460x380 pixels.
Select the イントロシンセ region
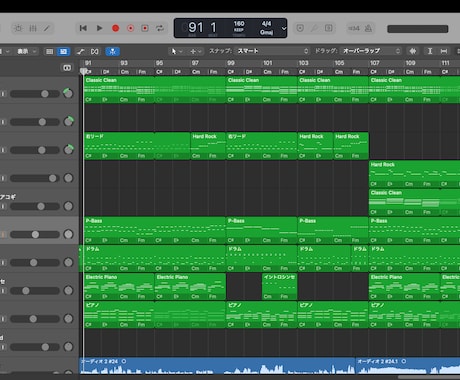[279, 287]
